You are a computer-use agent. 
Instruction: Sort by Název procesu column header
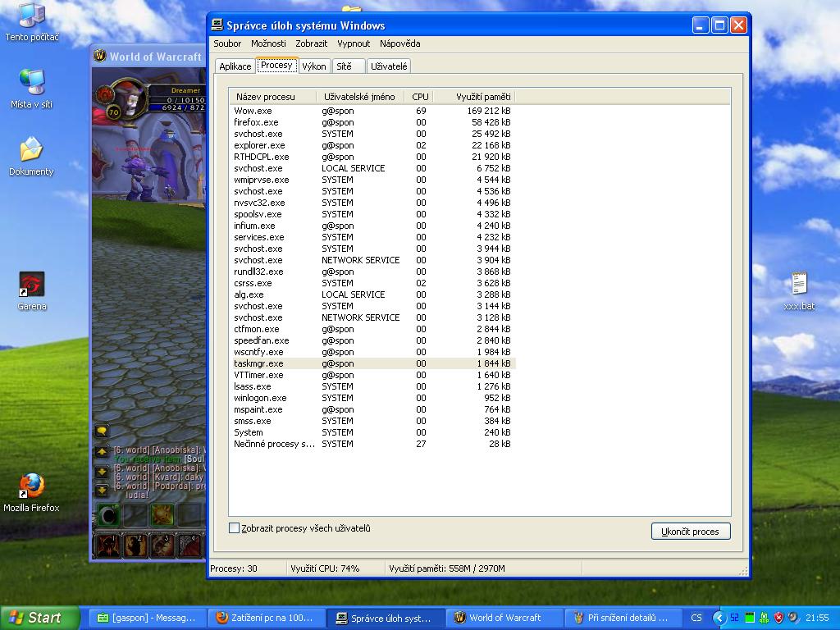coord(273,97)
